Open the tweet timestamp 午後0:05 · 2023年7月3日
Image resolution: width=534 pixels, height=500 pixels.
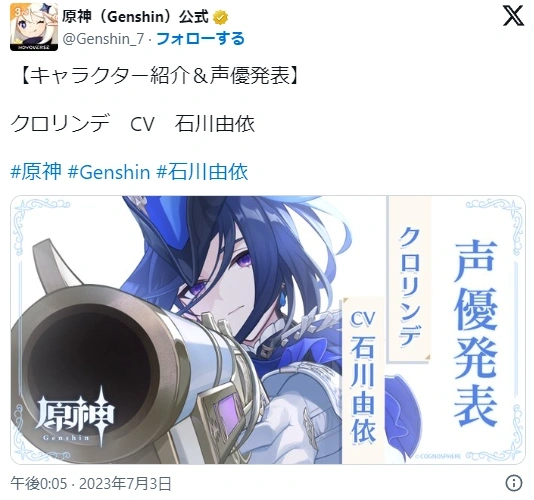point(91,484)
